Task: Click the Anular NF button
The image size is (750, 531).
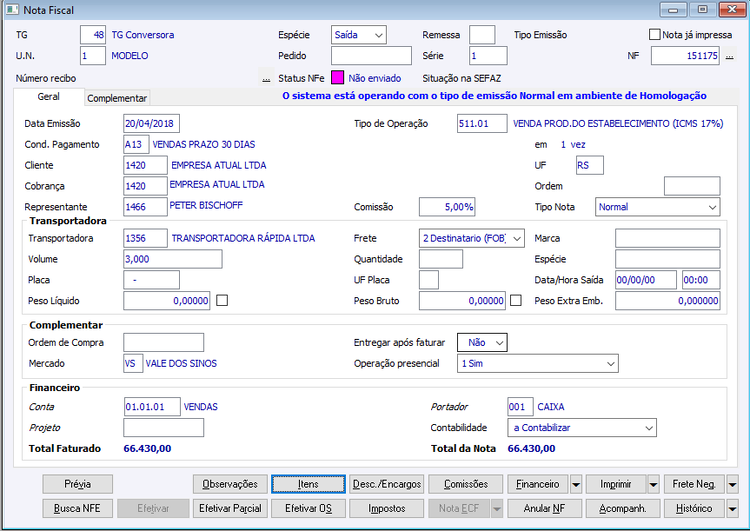Action: [544, 509]
